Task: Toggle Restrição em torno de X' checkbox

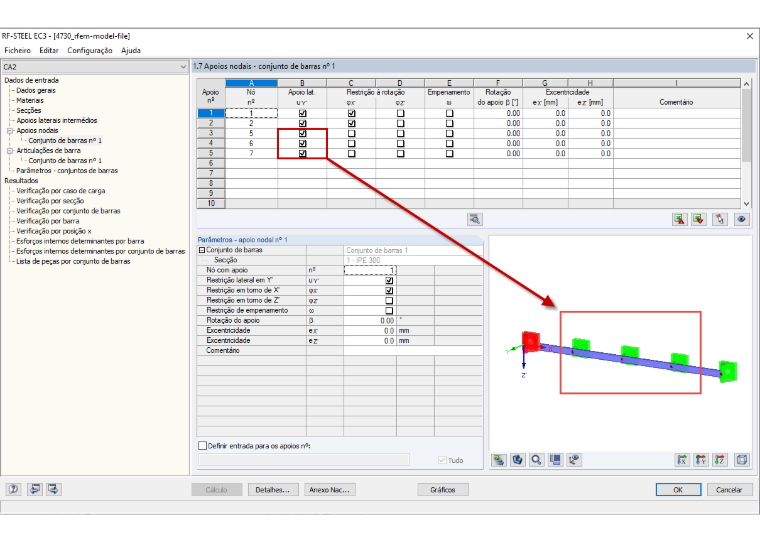Action: pyautogui.click(x=389, y=290)
